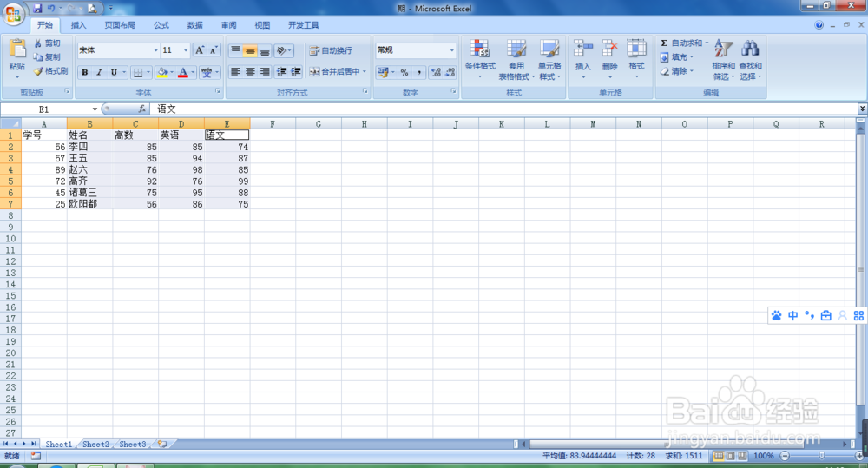Click the Office button
868x468 pixels.
(13, 13)
